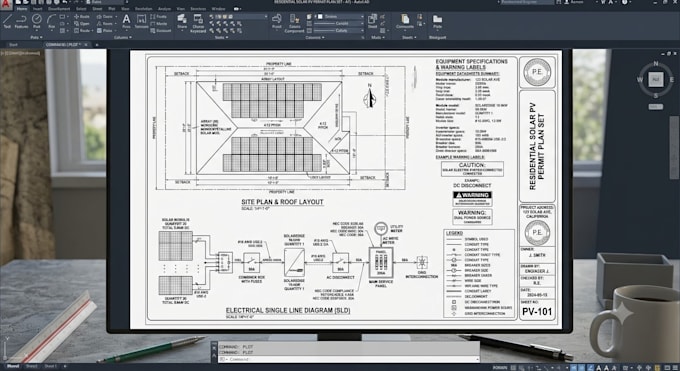This screenshot has width=680, height=371.
Task: Switch to the Insert ribbon tab
Action: pyautogui.click(x=38, y=9)
